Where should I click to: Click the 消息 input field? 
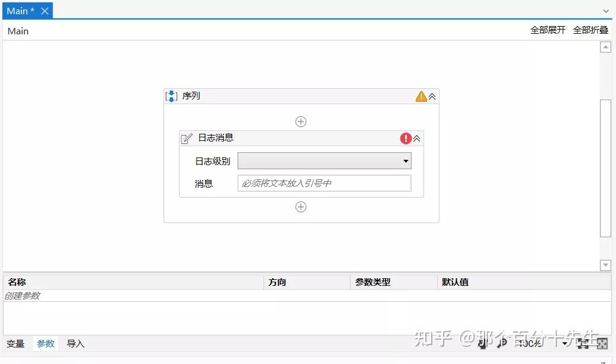pyautogui.click(x=324, y=183)
